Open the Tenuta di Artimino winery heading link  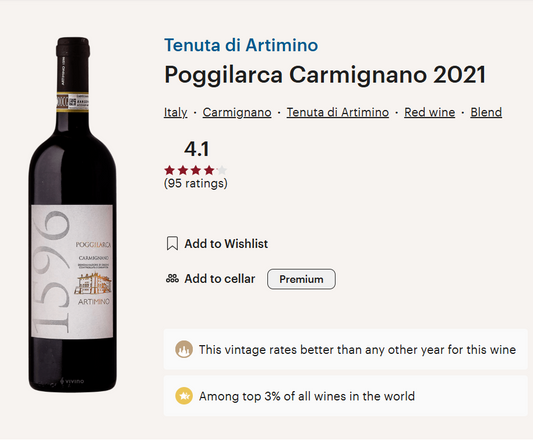coord(241,45)
